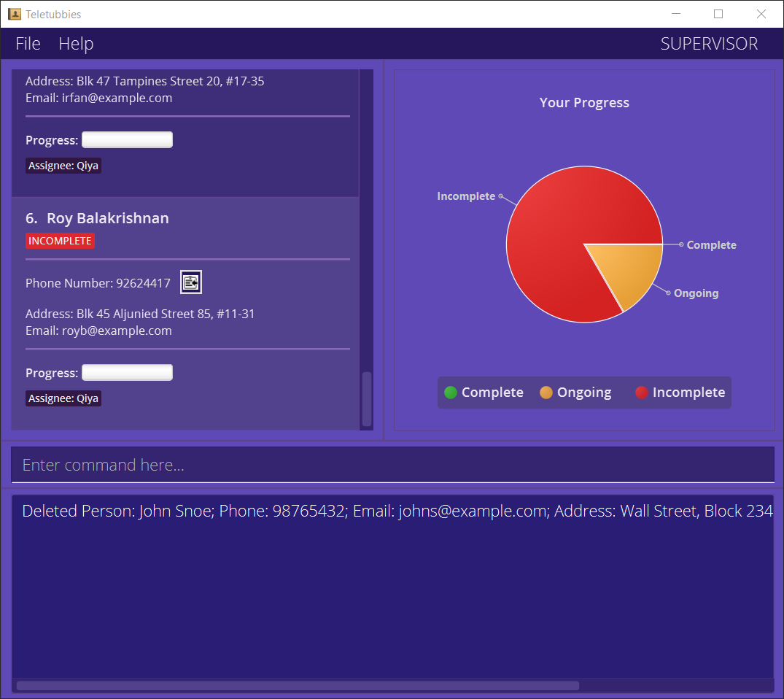Click the red Incomplete legend dot
This screenshot has width=784, height=699.
642,393
